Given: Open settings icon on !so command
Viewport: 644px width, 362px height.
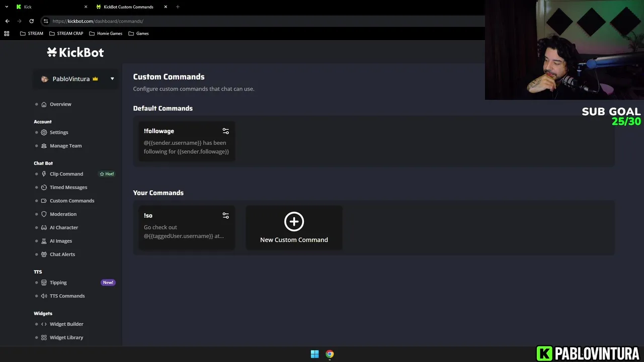Looking at the screenshot, I should click(225, 215).
